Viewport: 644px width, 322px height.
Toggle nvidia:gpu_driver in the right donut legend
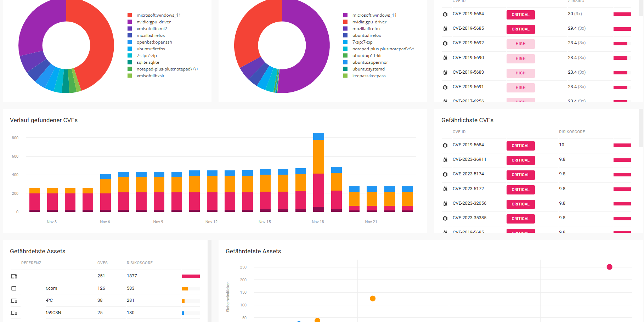tap(370, 22)
